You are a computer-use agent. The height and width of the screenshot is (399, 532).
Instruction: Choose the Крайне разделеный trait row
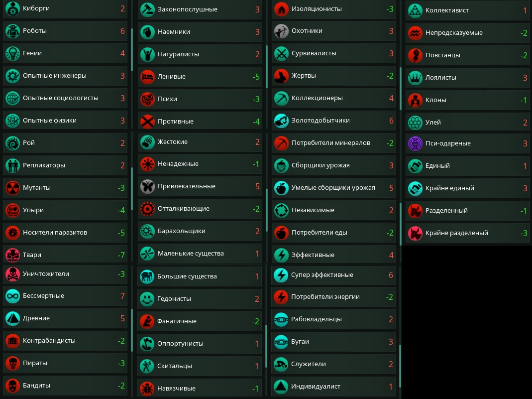click(467, 233)
